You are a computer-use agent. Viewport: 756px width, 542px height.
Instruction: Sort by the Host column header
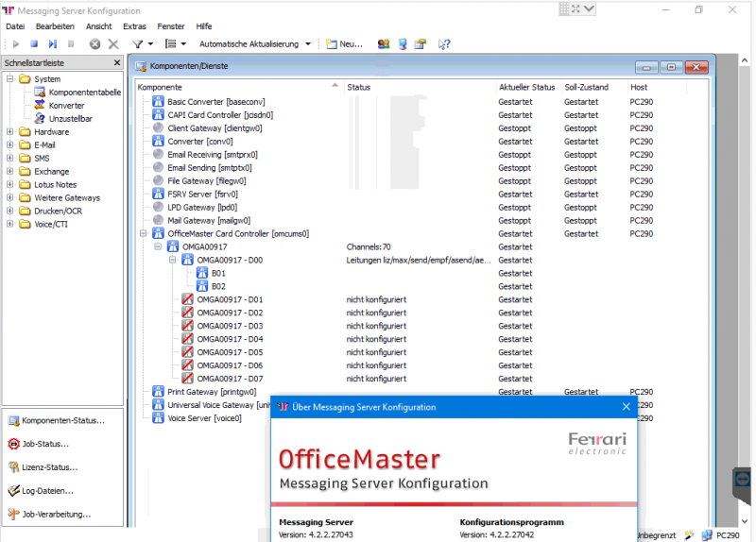(x=639, y=87)
